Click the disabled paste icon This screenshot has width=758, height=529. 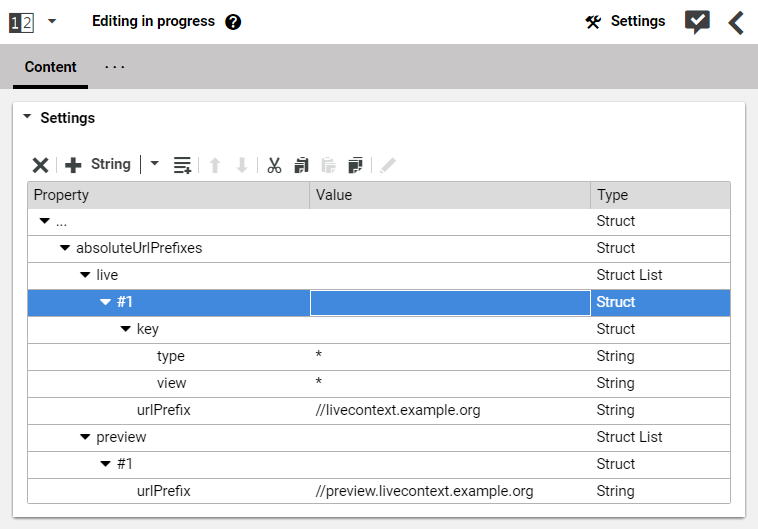coord(328,165)
